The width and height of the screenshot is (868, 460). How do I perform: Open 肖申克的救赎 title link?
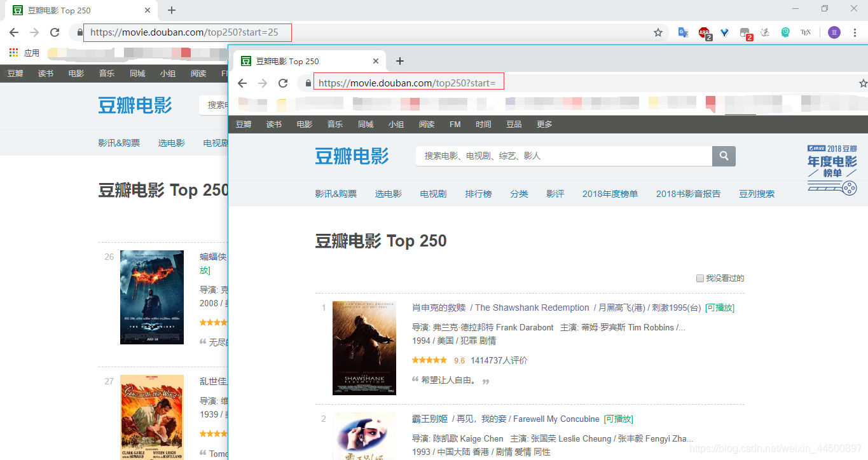coord(439,308)
